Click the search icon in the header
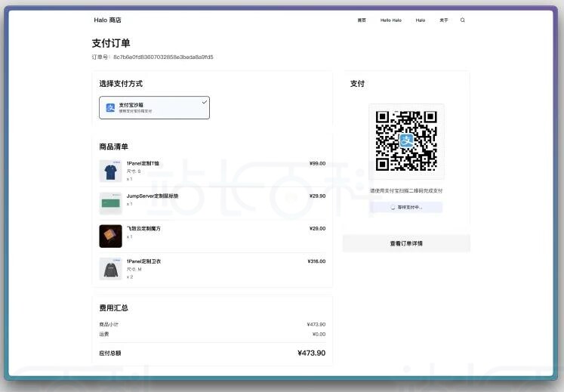The width and height of the screenshot is (564, 392). tap(463, 20)
